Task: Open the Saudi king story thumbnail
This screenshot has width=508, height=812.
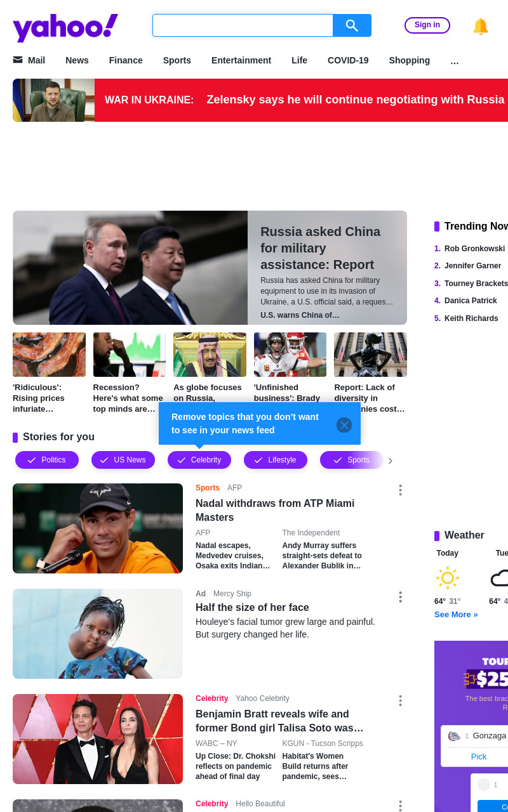Action: coord(210,355)
